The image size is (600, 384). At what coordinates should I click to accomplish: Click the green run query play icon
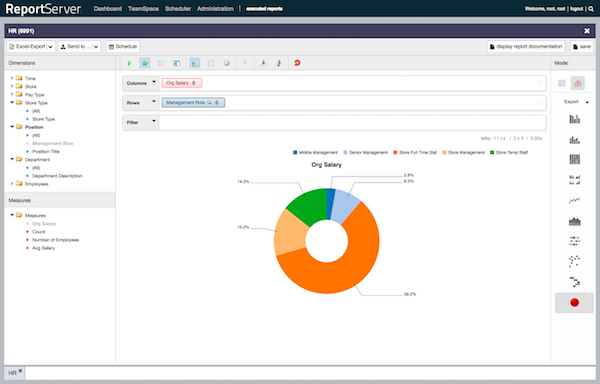(x=129, y=63)
